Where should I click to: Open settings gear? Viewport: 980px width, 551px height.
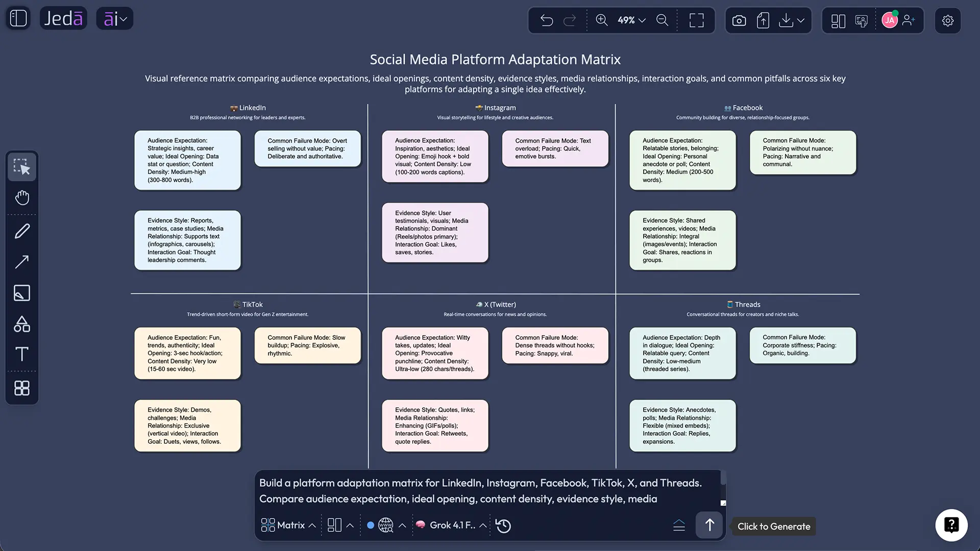tap(948, 20)
